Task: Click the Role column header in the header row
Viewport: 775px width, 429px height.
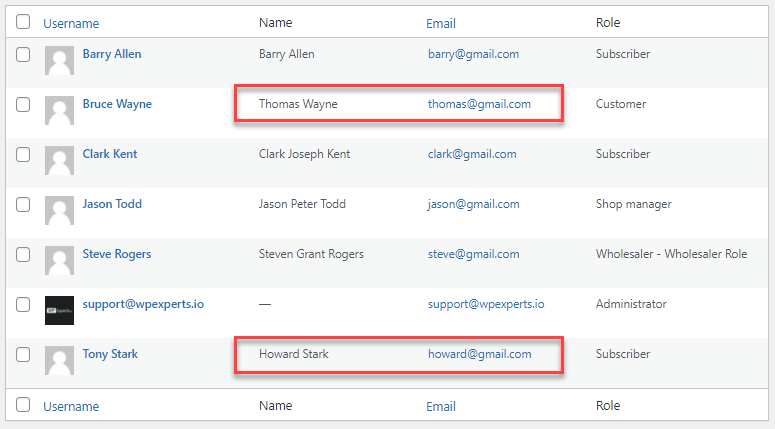Action: [608, 23]
